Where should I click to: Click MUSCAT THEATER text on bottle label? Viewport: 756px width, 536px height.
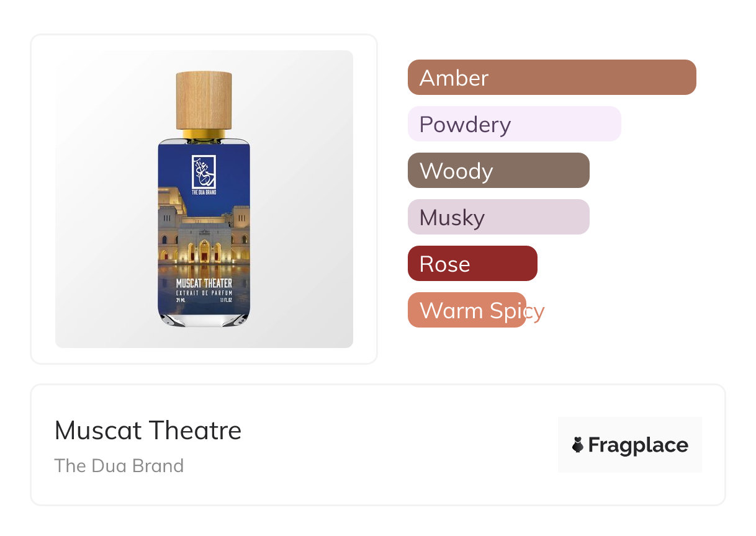pyautogui.click(x=204, y=284)
